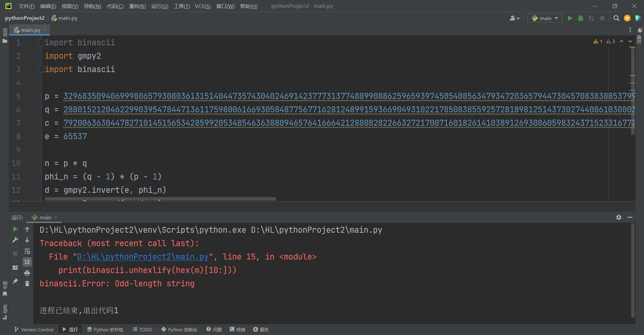The height and width of the screenshot is (335, 644).
Task: Open the 终端 tool window
Action: 237,330
